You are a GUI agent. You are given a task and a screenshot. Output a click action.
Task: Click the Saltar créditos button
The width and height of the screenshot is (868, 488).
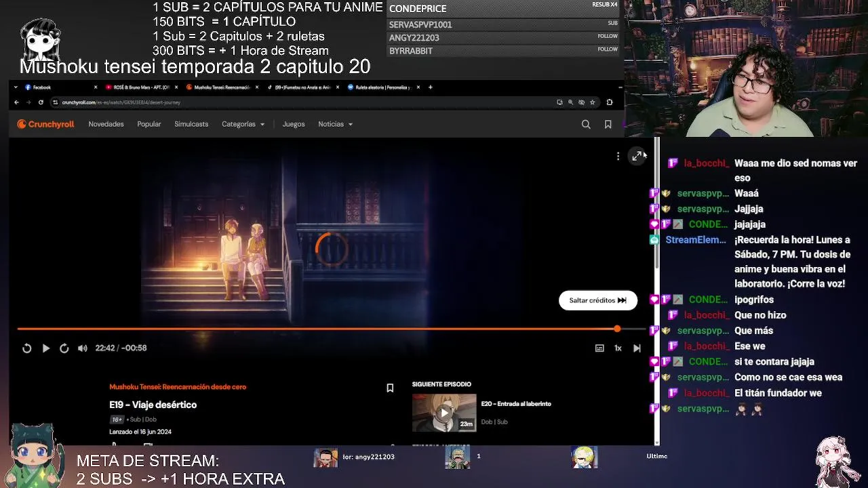click(598, 300)
